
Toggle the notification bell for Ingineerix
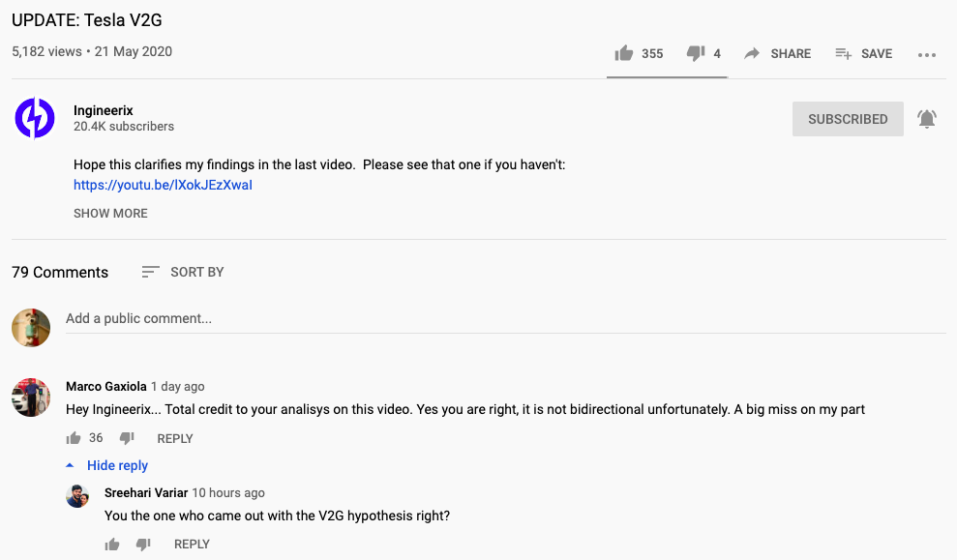pyautogui.click(x=927, y=119)
